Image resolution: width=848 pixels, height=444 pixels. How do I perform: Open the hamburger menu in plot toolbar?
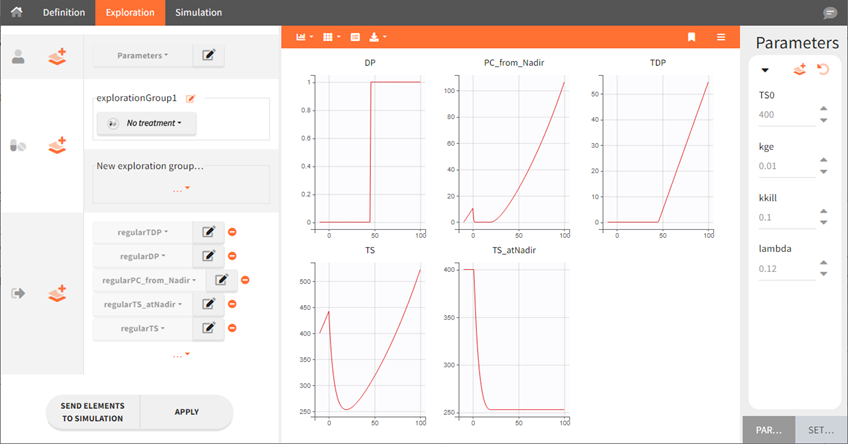pyautogui.click(x=721, y=37)
